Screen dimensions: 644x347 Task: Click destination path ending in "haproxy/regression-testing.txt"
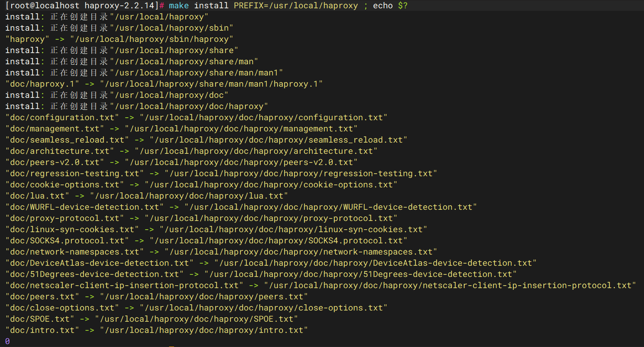coord(301,174)
